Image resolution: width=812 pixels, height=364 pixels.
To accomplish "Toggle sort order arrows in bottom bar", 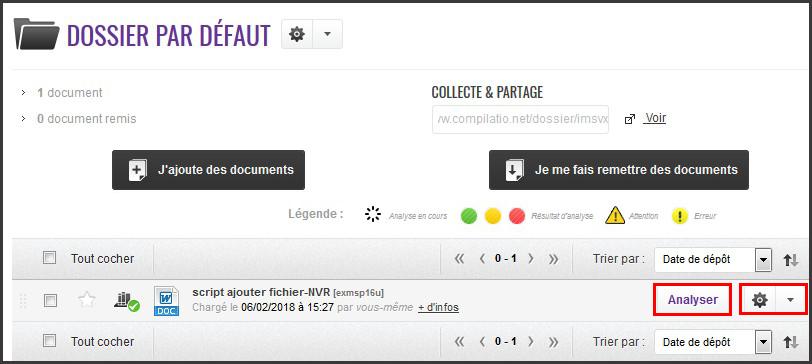I will tap(791, 342).
